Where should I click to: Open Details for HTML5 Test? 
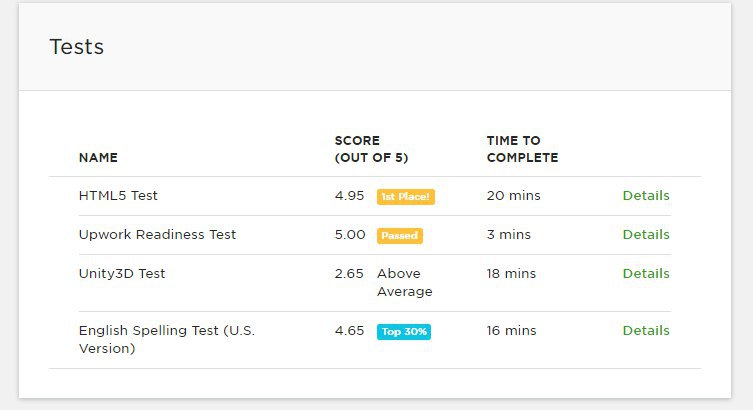[645, 196]
